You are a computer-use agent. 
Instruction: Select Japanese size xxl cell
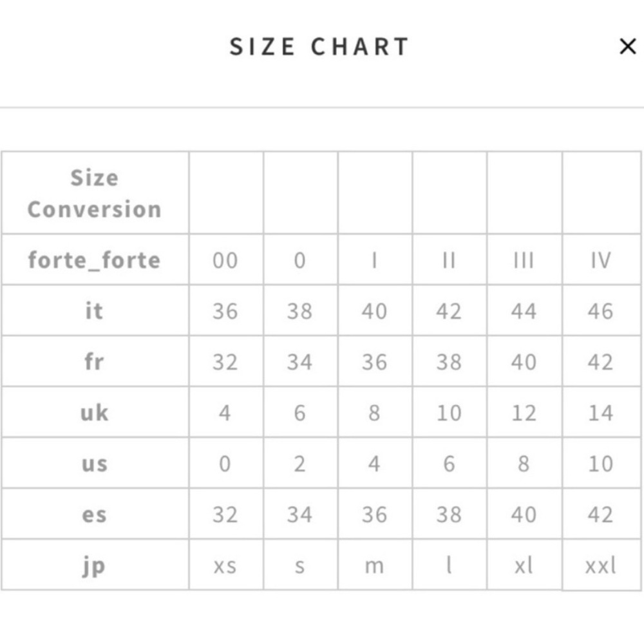[600, 565]
